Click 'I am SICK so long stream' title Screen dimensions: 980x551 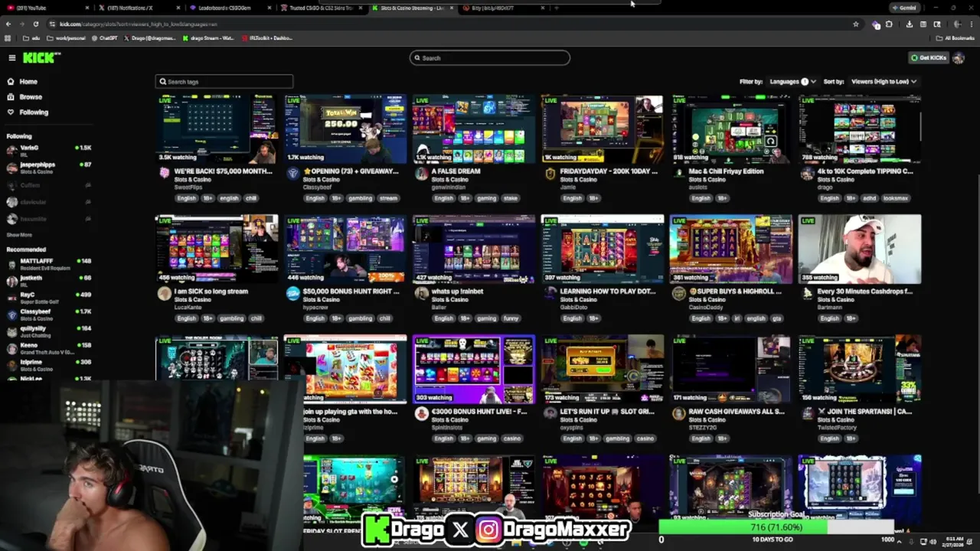tap(211, 292)
